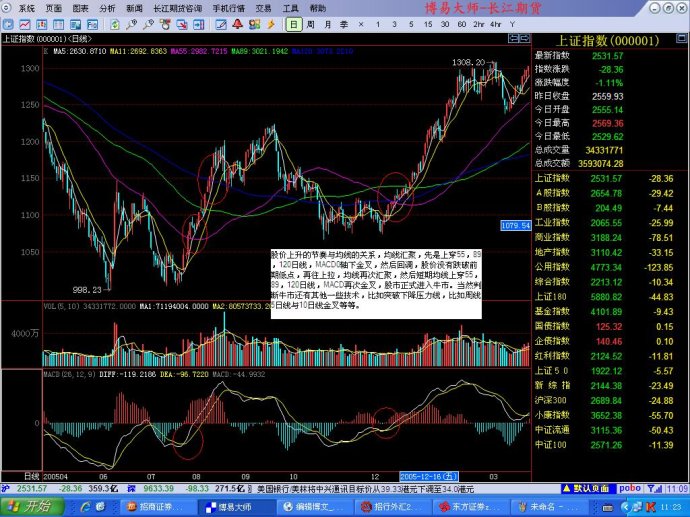
Task: Switch to the 30-minute period
Action: click(445, 25)
